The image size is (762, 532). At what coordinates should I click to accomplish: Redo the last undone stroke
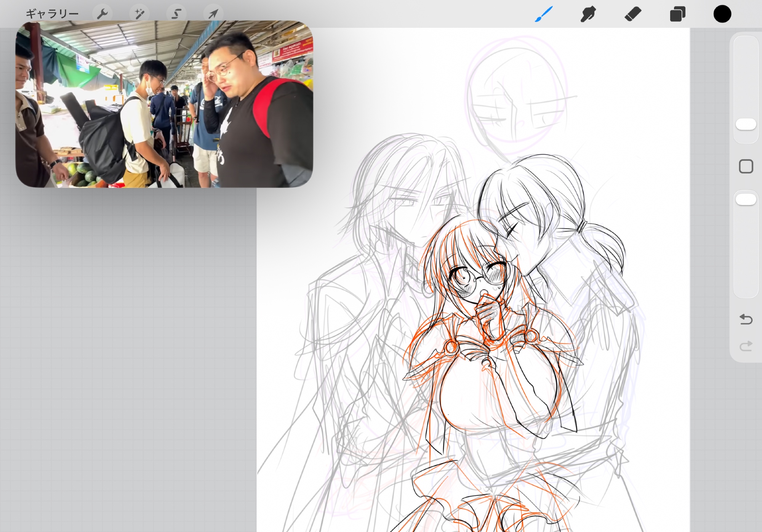pos(746,346)
